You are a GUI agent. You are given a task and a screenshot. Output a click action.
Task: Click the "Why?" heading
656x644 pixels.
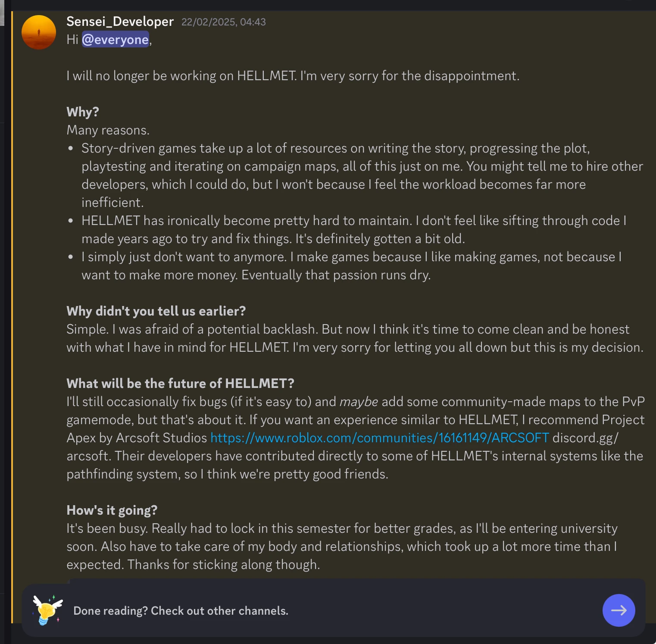(83, 112)
